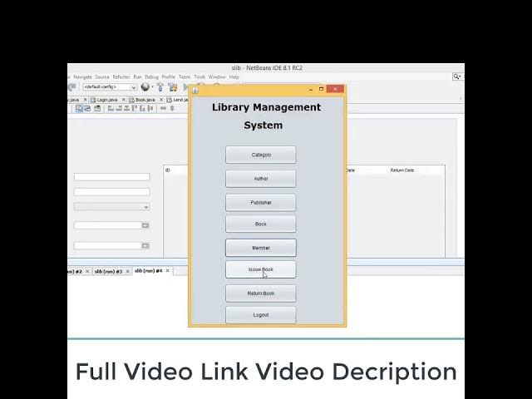The height and width of the screenshot is (399, 532).
Task: Activate the Connection Mode toolbar icon
Action: (88, 108)
